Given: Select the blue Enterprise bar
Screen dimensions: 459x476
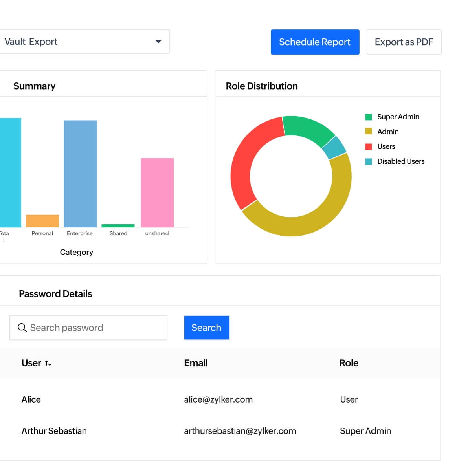Looking at the screenshot, I should (80, 174).
